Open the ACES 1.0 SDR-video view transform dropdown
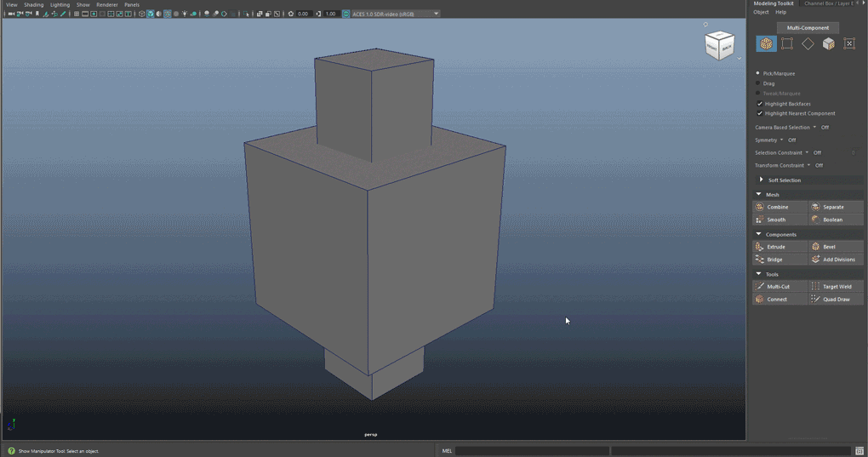 pyautogui.click(x=394, y=14)
